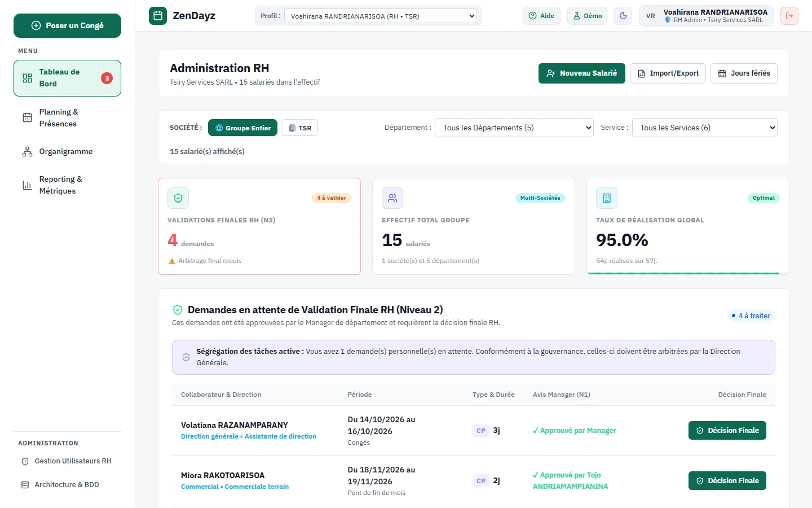The width and height of the screenshot is (812, 508).
Task: Open the Organigramme page
Action: [x=67, y=151]
